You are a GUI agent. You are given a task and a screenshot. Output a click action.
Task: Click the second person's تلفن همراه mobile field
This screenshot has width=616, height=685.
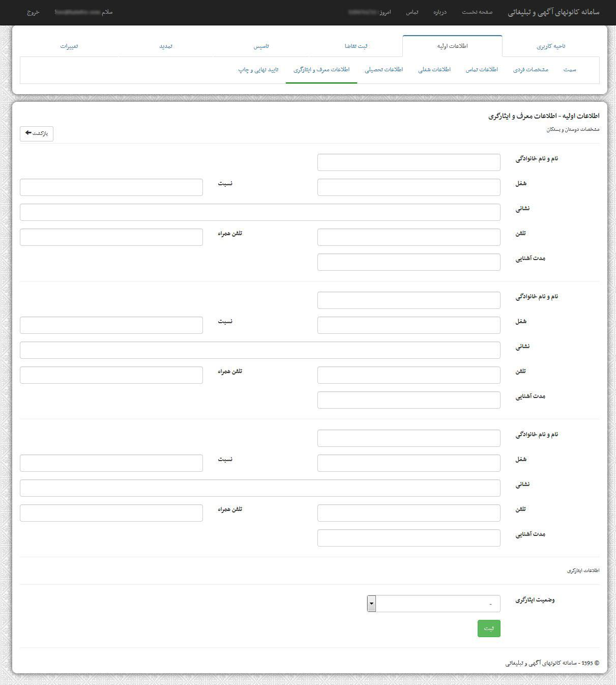point(111,375)
